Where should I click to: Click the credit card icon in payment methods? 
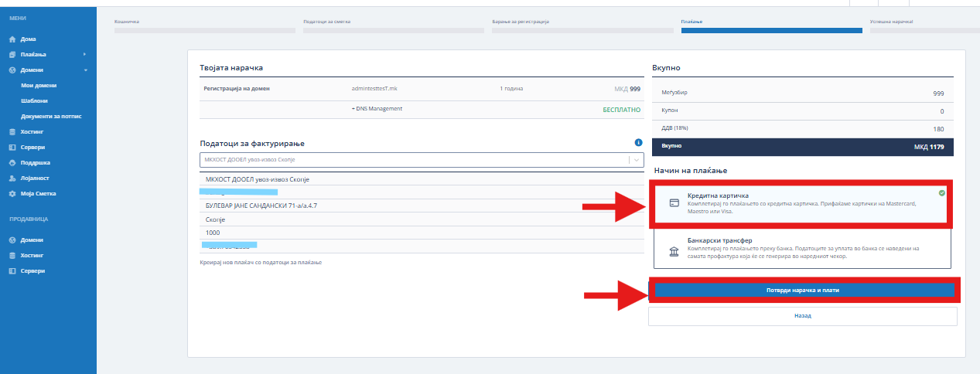pos(674,203)
